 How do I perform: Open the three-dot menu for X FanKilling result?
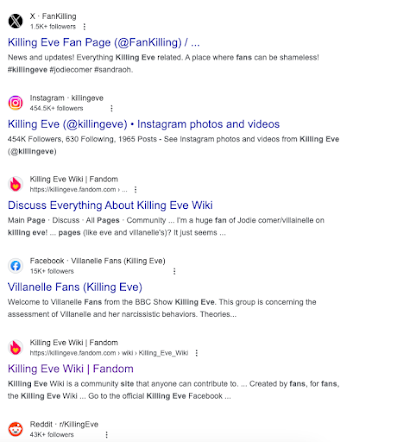pos(84,26)
